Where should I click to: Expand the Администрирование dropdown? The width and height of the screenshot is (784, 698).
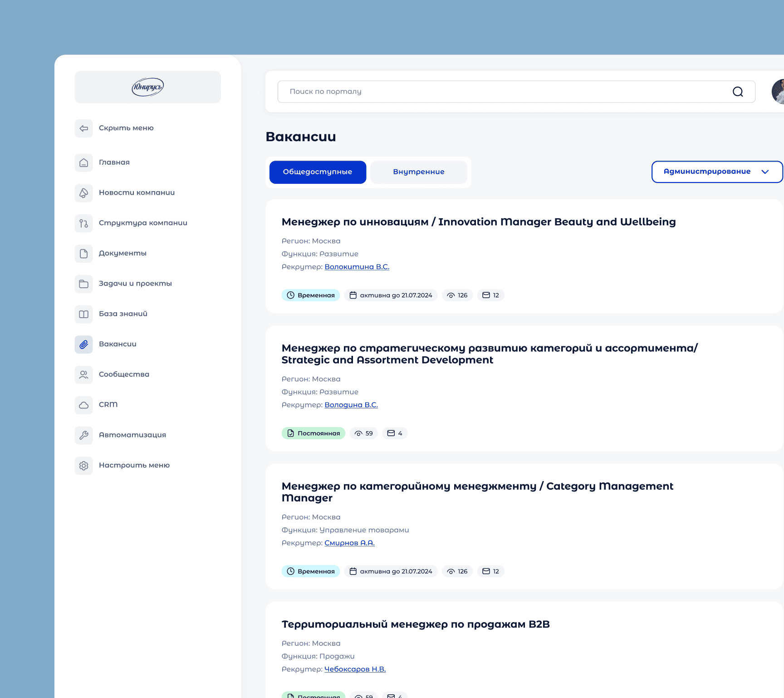click(716, 172)
